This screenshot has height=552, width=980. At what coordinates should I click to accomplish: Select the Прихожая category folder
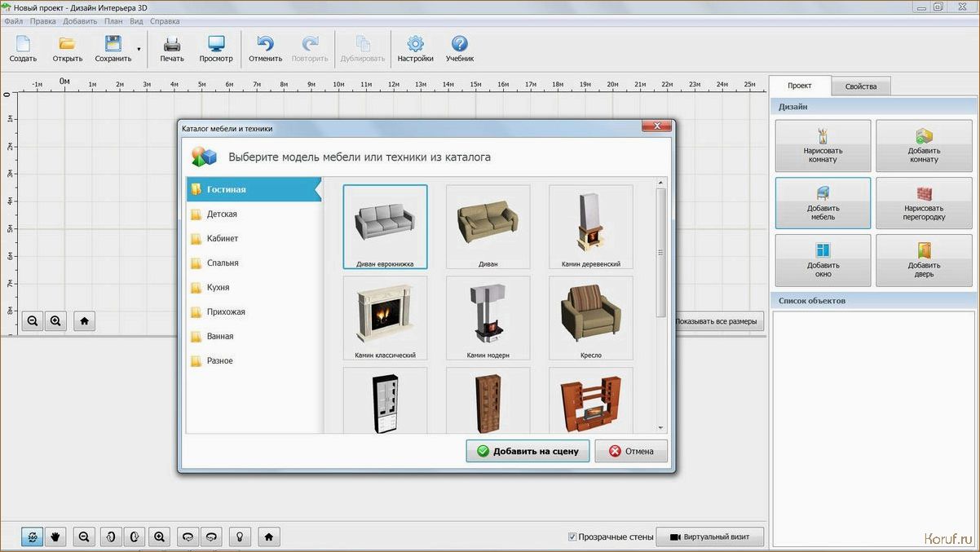pyautogui.click(x=254, y=311)
